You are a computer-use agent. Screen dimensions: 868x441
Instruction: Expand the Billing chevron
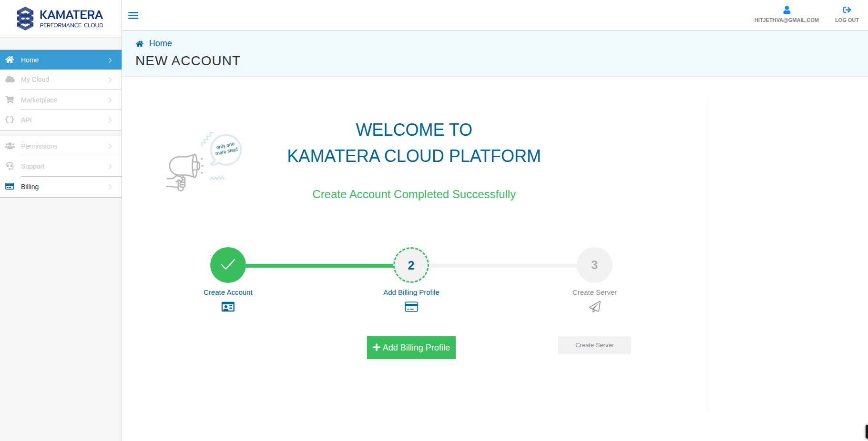110,187
